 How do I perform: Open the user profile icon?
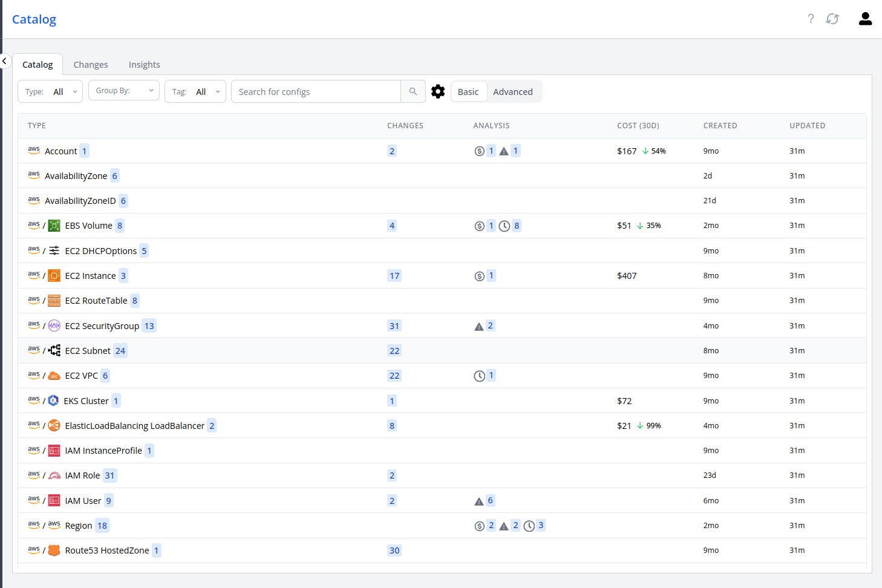coord(865,19)
